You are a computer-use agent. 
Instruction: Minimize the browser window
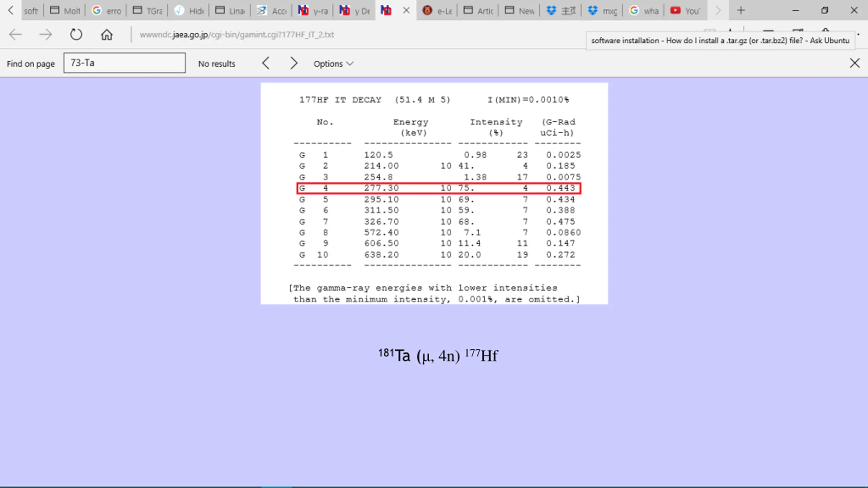point(796,11)
